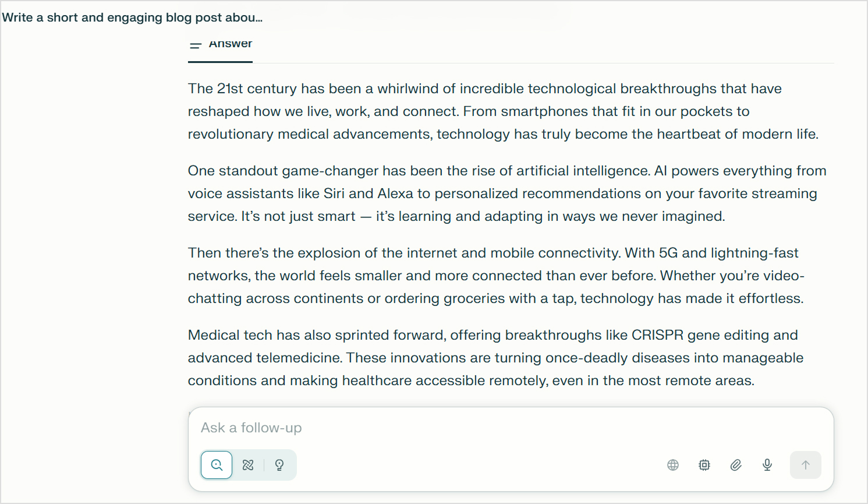The width and height of the screenshot is (868, 504).
Task: Select the Search mode magnifying glass icon
Action: (x=216, y=465)
